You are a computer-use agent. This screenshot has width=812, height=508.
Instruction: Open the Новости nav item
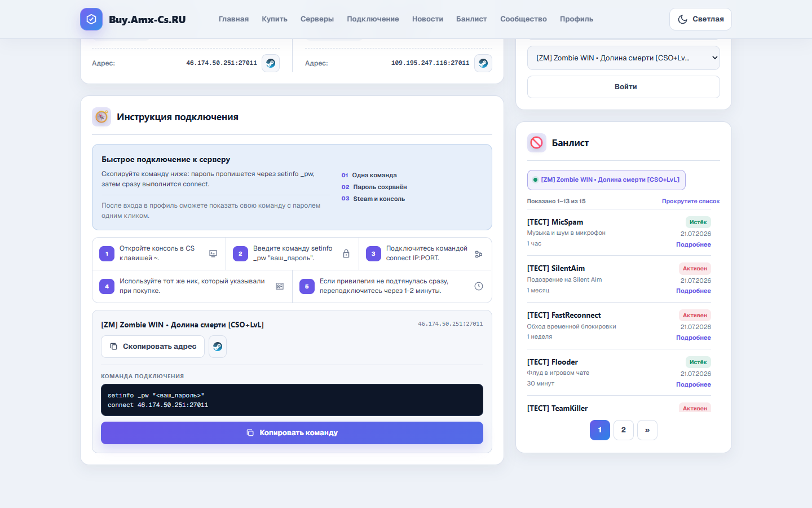tap(427, 19)
